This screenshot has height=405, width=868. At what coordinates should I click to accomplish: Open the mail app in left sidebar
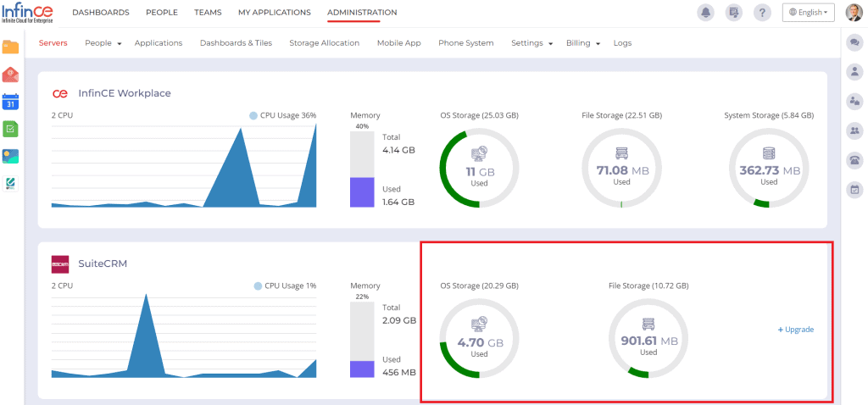[10, 75]
